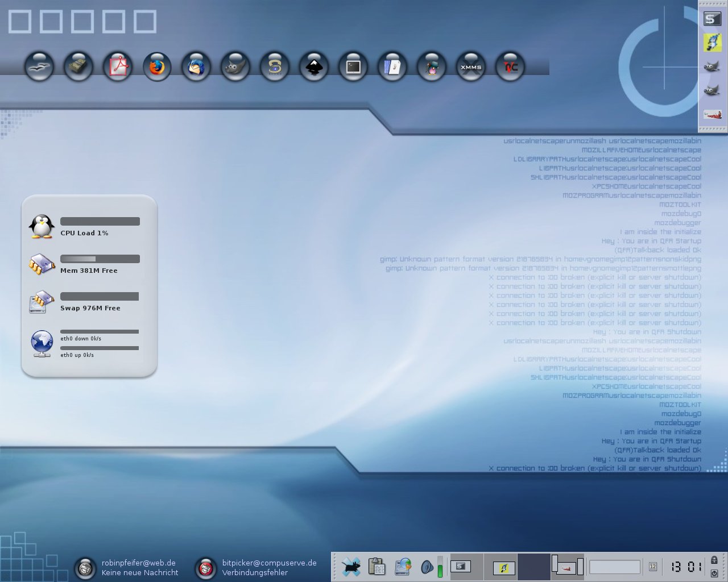Lock the screen with padlock button

(714, 560)
